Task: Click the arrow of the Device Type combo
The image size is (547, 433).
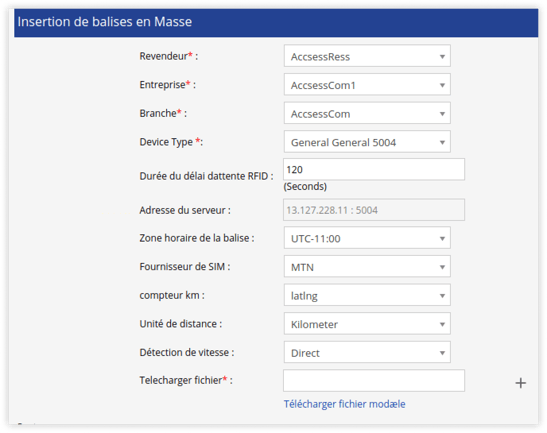Action: (x=442, y=142)
